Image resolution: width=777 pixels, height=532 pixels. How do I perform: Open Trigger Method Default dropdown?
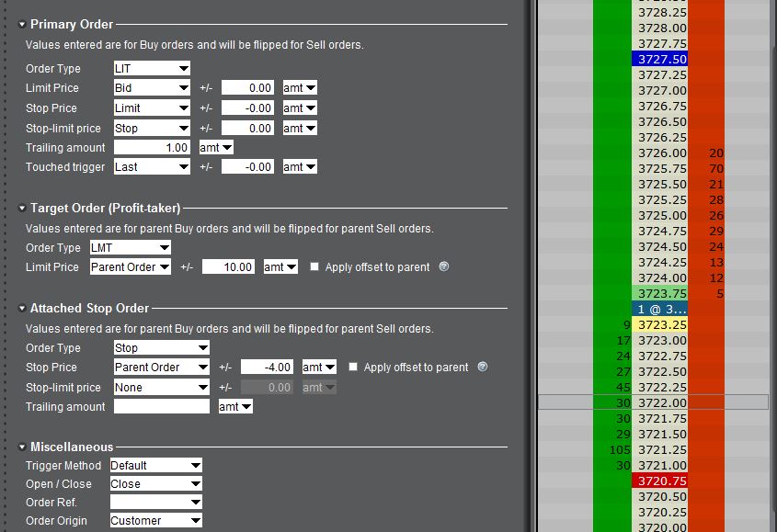156,465
